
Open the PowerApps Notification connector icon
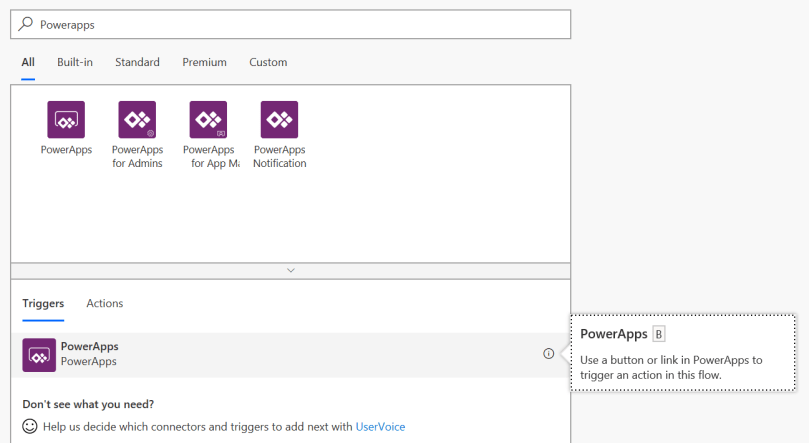[x=279, y=120]
